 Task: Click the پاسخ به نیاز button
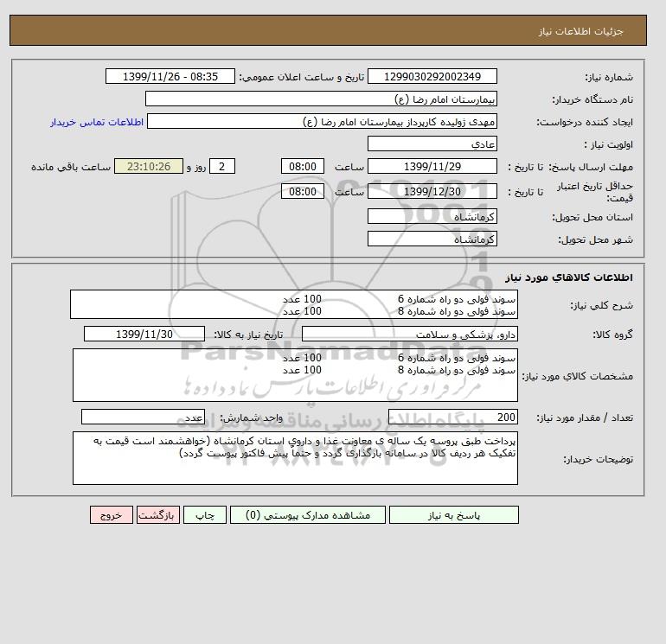point(453,514)
